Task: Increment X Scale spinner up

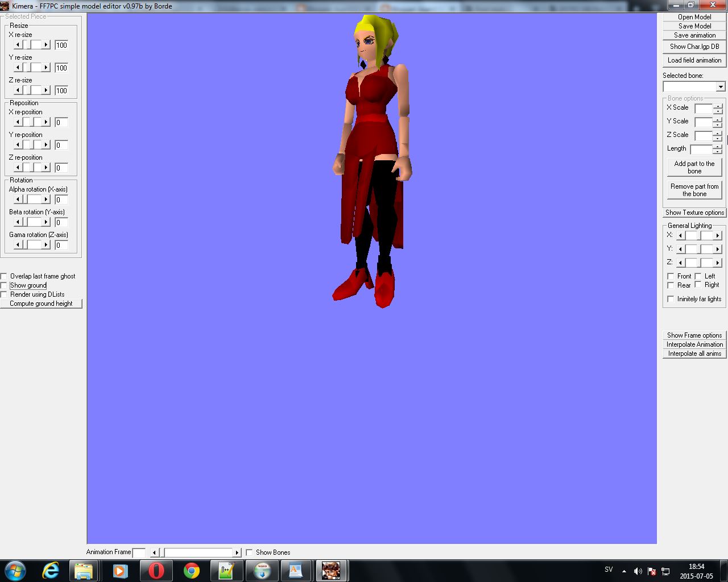Action: pos(718,106)
